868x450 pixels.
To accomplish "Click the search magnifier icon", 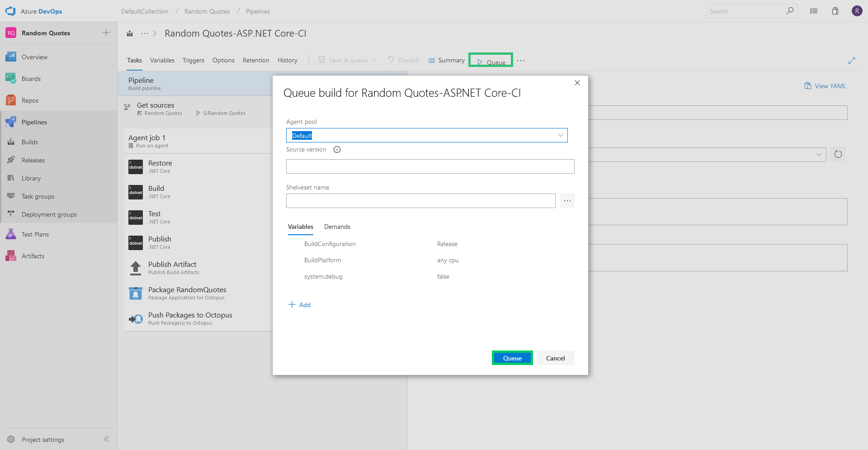I will [x=790, y=11].
